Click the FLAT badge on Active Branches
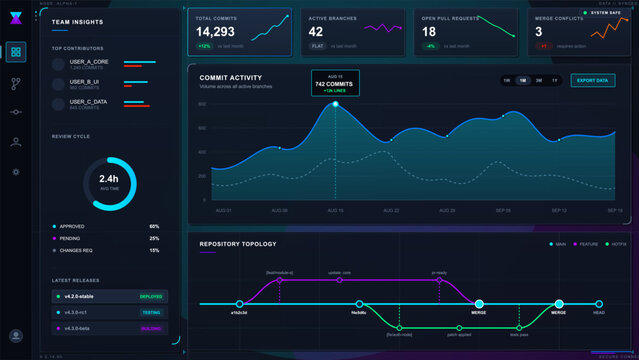This screenshot has height=360, width=639. [317, 46]
